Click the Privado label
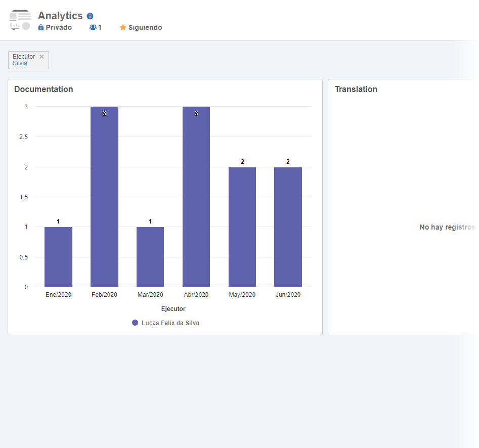Screen dimensions: 479x448 tap(59, 27)
